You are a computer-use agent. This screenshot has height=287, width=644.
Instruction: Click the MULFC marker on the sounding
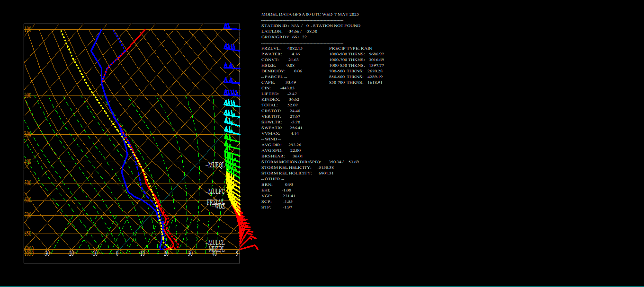click(215, 192)
